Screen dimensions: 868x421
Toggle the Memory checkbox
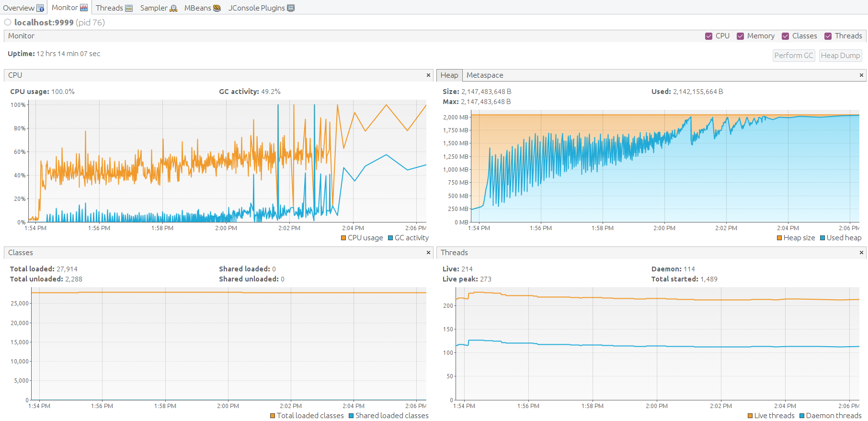[741, 36]
